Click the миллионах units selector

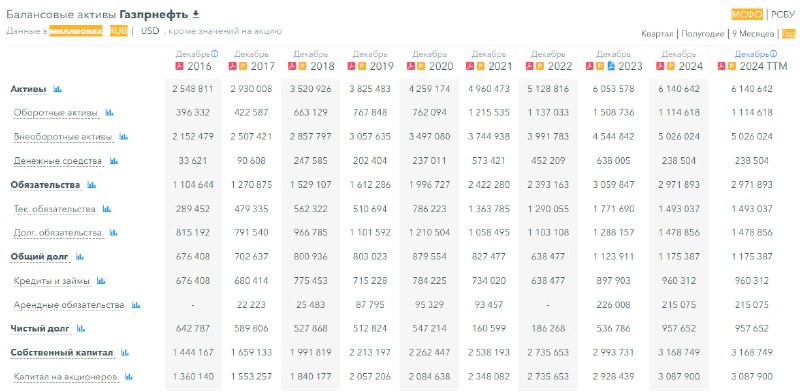pyautogui.click(x=76, y=31)
